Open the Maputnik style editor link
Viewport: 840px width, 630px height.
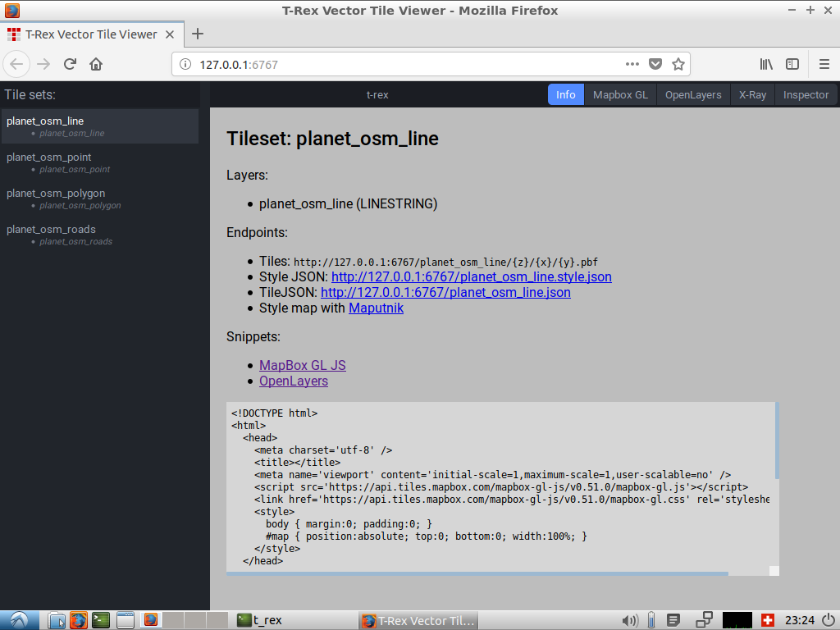[x=376, y=308]
